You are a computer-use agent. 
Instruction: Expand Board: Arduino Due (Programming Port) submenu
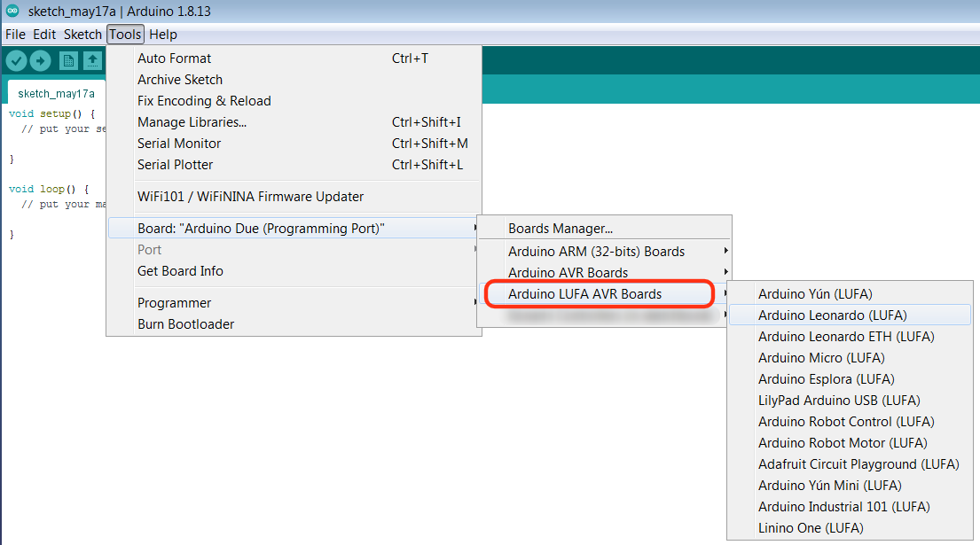[294, 228]
